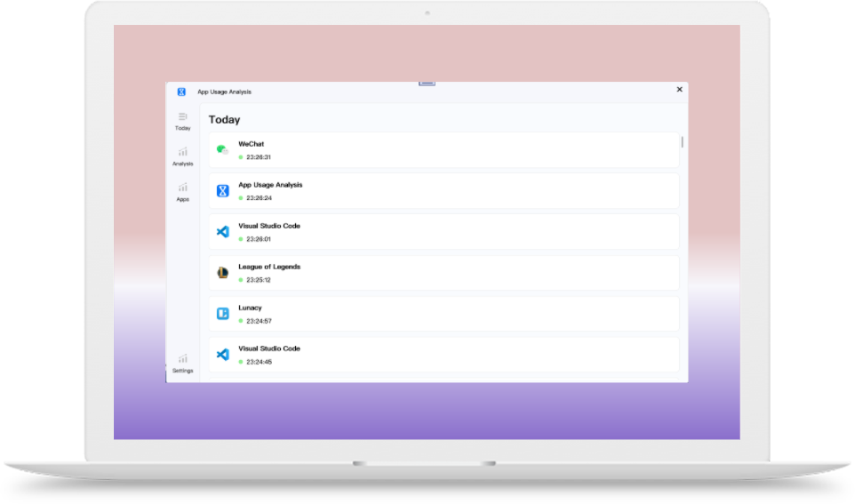Select the Today tab label
This screenshot has height=504, width=855.
(x=183, y=128)
